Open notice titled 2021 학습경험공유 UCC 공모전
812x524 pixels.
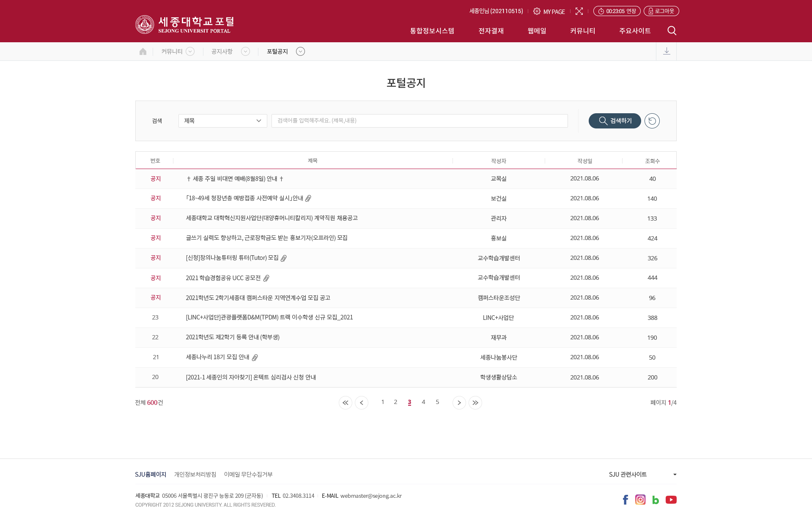coord(223,278)
